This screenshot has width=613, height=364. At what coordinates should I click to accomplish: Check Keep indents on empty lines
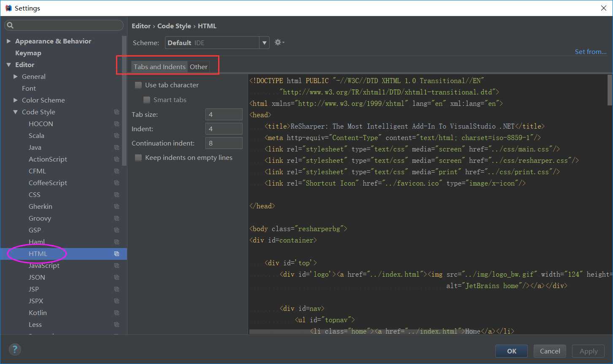[138, 158]
